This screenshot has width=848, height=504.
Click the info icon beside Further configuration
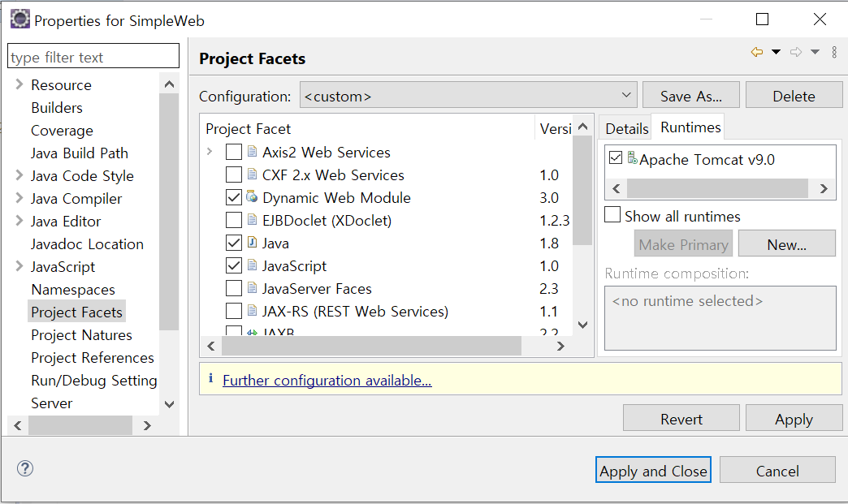211,379
